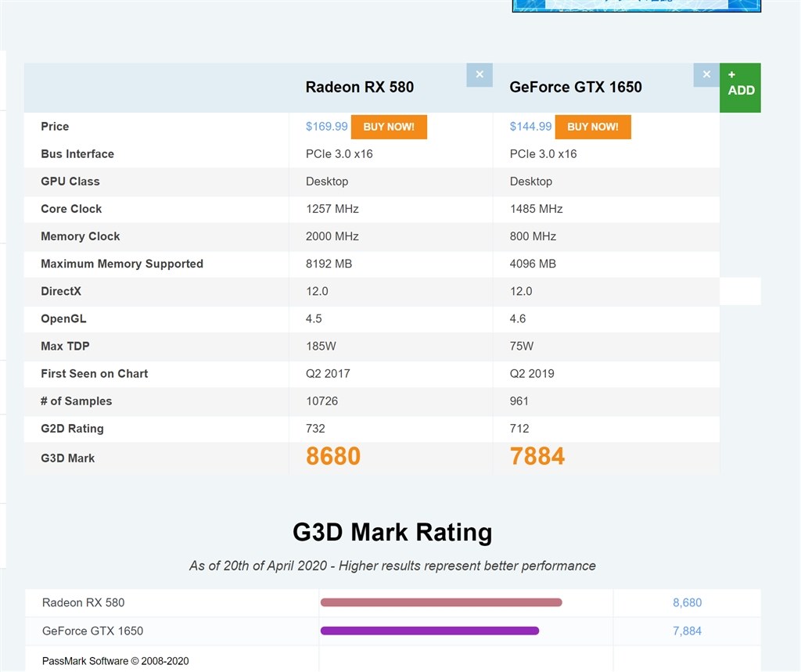Viewport: 801px width, 672px height.
Task: Click the 712 G2D Rating value
Action: click(519, 429)
